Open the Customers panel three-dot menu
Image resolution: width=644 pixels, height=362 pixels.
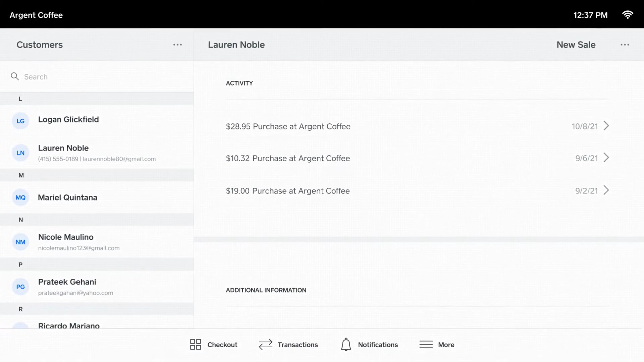[177, 45]
